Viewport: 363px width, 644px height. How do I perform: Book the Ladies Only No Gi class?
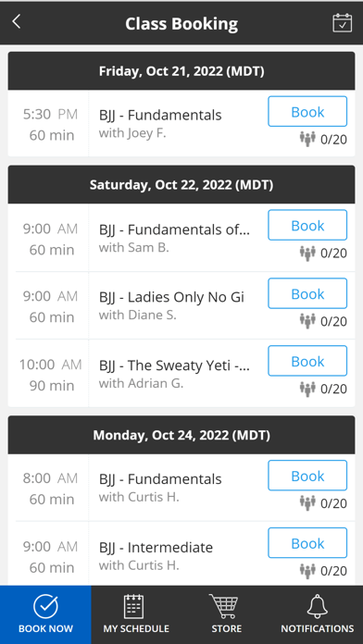pos(307,293)
